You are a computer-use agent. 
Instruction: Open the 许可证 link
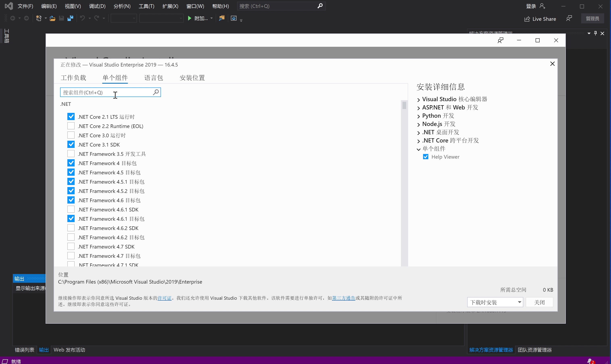coord(164,298)
